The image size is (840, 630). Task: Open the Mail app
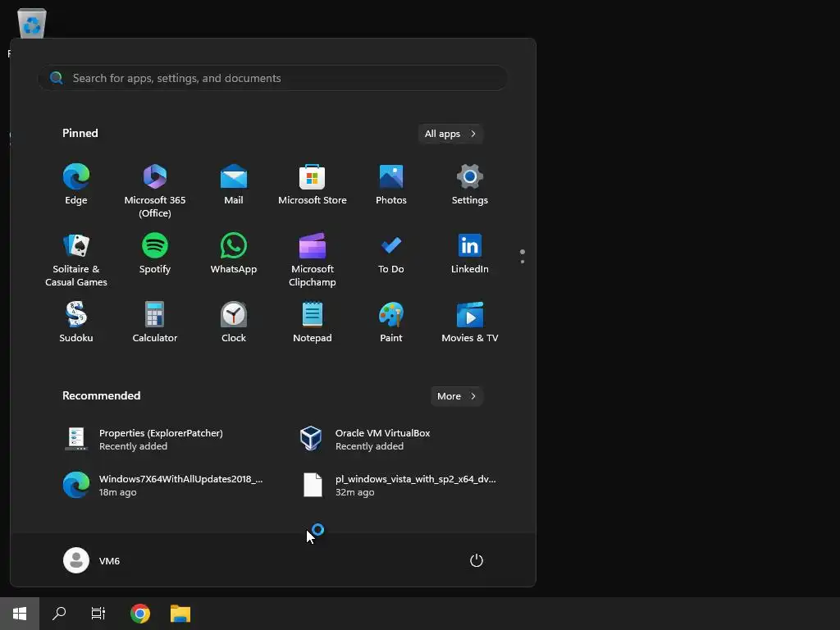(234, 185)
